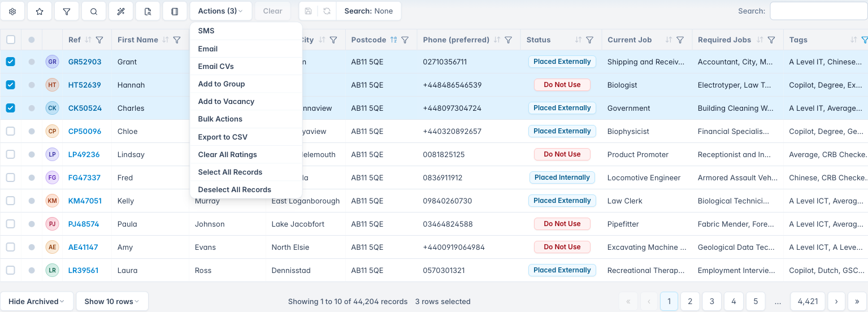
Task: Choose Clear All Ratings
Action: tap(246, 154)
